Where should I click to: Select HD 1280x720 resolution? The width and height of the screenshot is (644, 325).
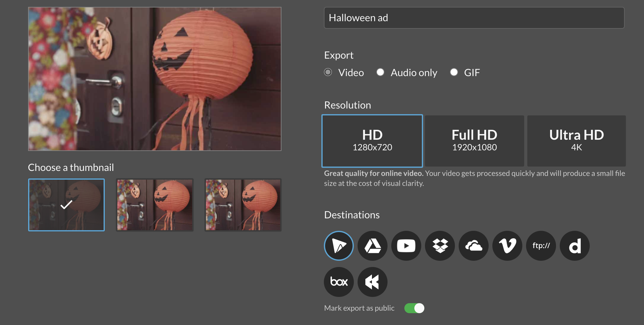click(372, 141)
